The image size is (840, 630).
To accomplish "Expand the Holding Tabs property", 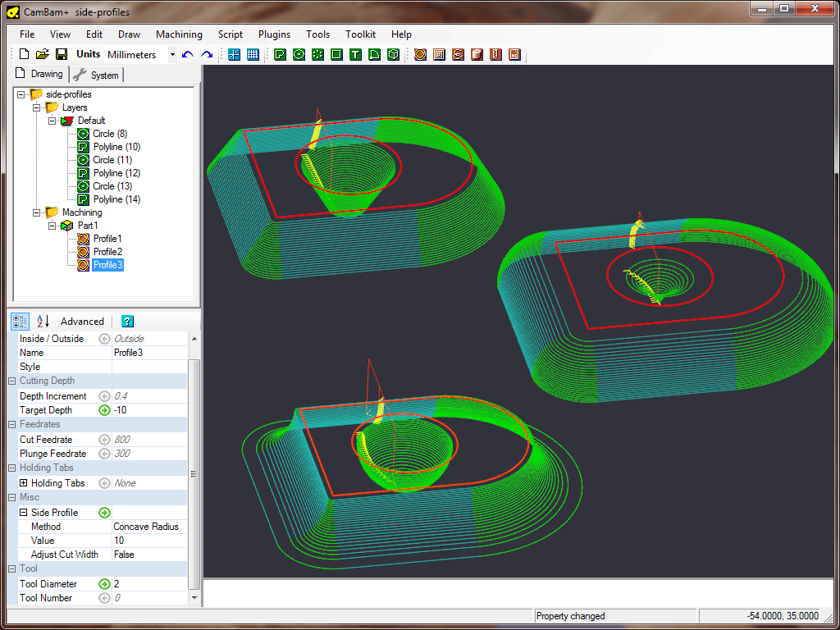I will [x=23, y=483].
